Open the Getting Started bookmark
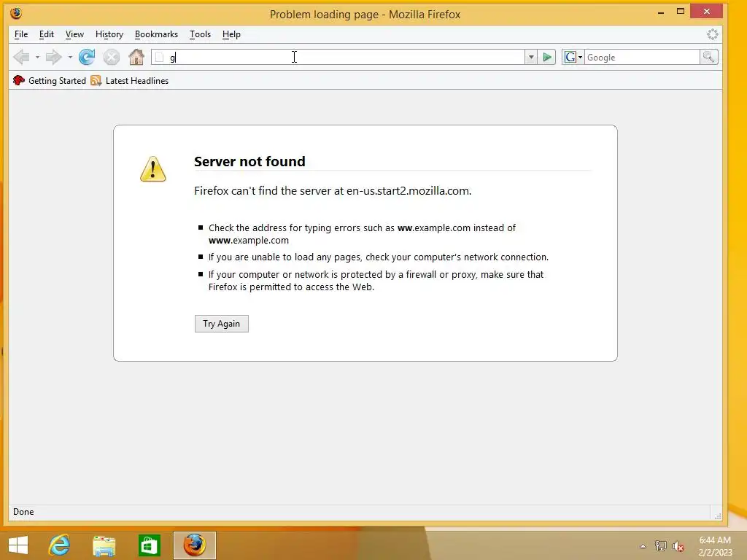The height and width of the screenshot is (560, 747). coord(50,80)
